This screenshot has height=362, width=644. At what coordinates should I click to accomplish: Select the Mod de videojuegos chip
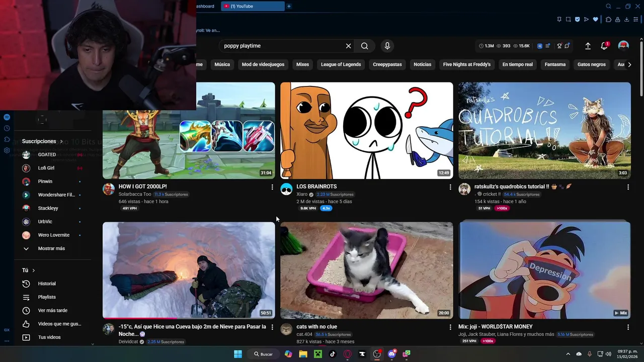click(x=263, y=64)
